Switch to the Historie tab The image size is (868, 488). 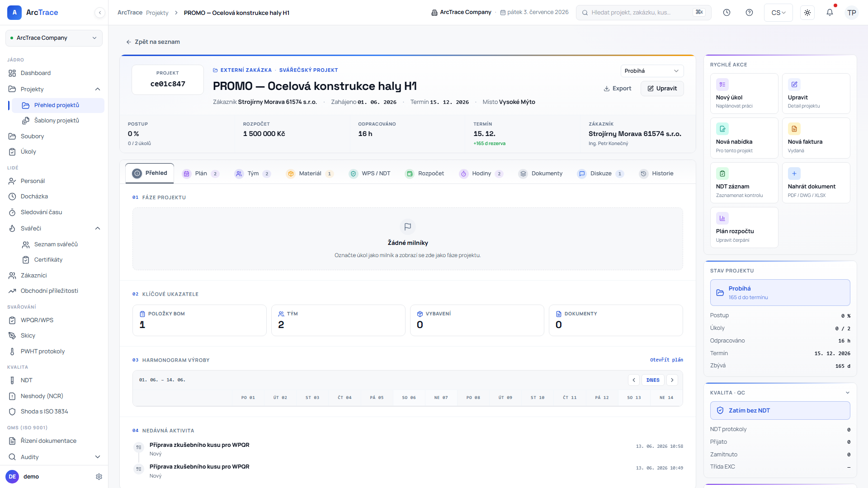(x=656, y=174)
